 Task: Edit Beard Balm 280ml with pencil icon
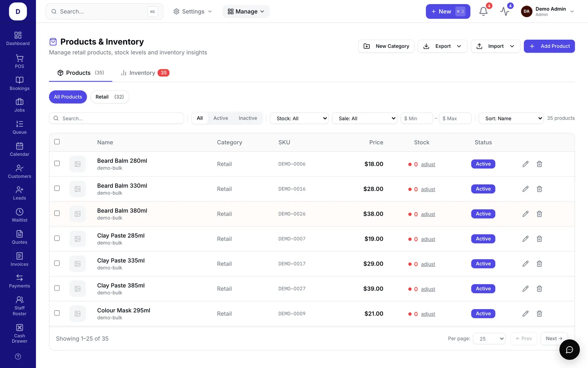pyautogui.click(x=526, y=164)
